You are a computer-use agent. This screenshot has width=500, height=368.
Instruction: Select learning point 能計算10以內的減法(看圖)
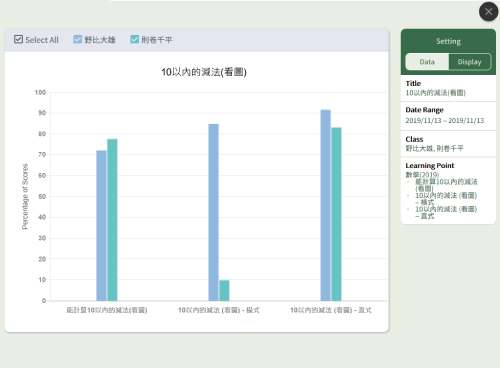coord(446,185)
